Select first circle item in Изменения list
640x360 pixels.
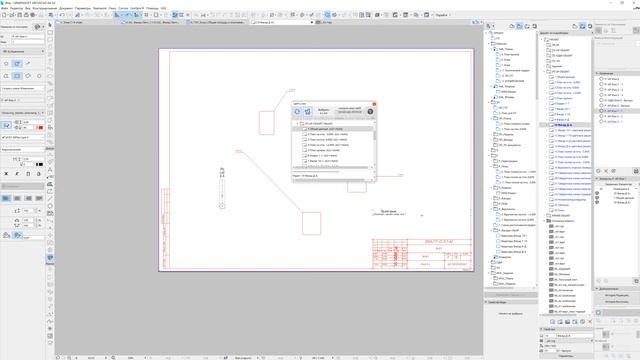coord(616,79)
